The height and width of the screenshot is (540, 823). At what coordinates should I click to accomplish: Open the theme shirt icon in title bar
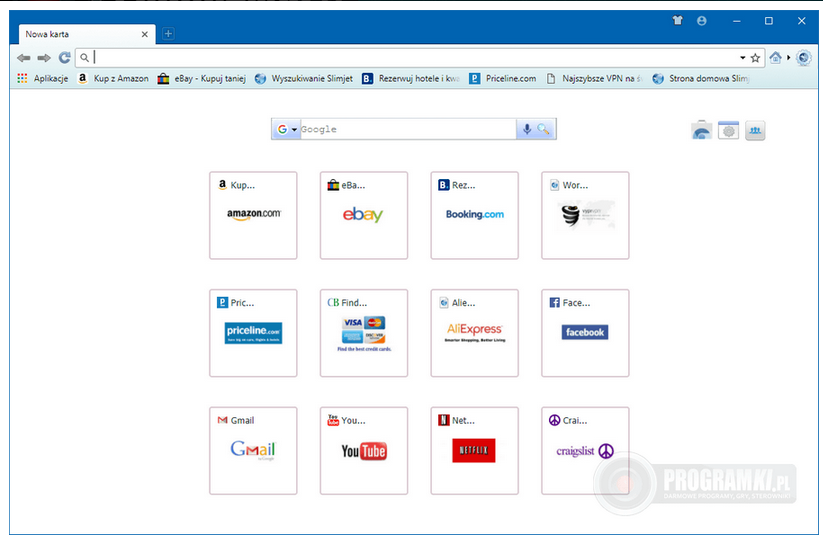point(678,20)
